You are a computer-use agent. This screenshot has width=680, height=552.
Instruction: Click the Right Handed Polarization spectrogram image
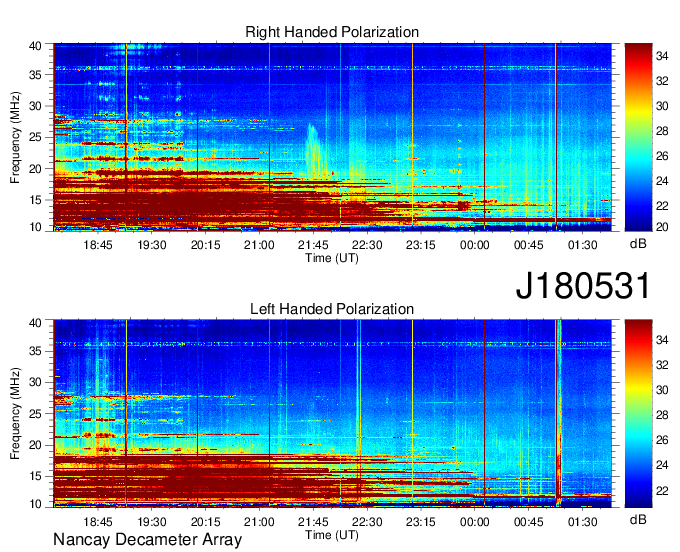tap(332, 137)
